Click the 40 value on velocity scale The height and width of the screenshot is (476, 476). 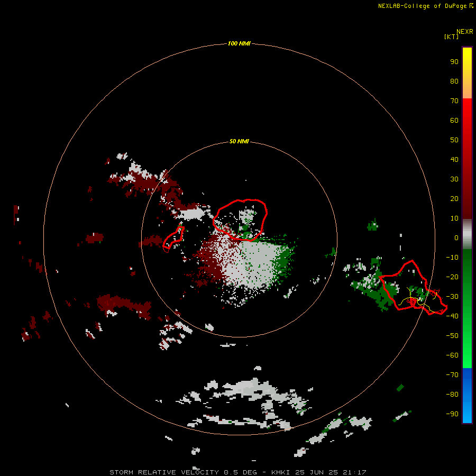point(454,159)
